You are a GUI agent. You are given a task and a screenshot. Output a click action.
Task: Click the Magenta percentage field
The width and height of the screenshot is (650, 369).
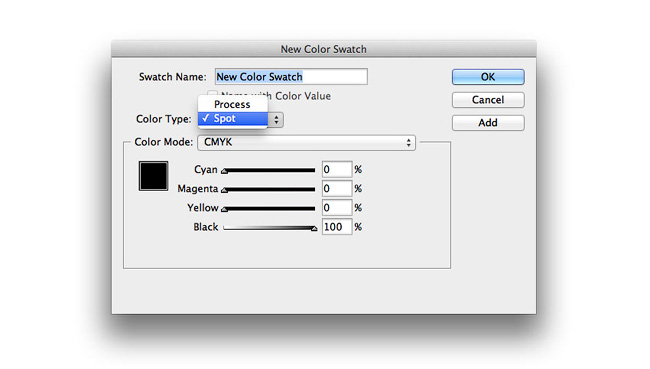[x=337, y=189]
